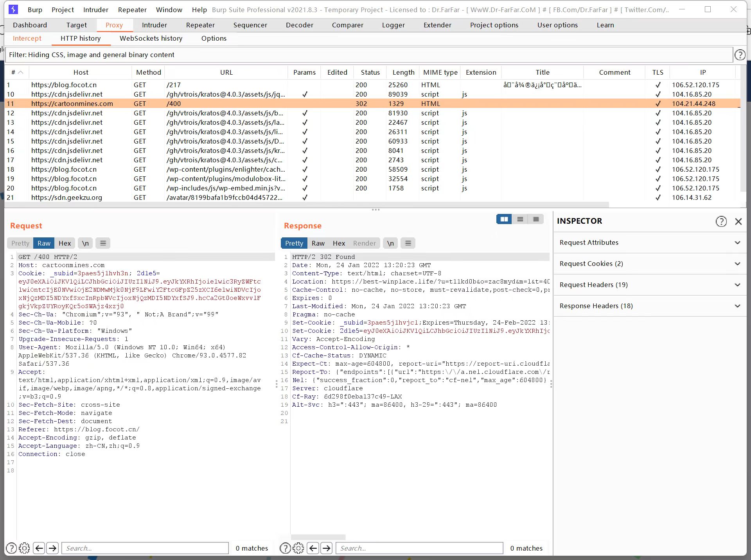Open the Request search settings gear
The image size is (751, 560).
[24, 548]
